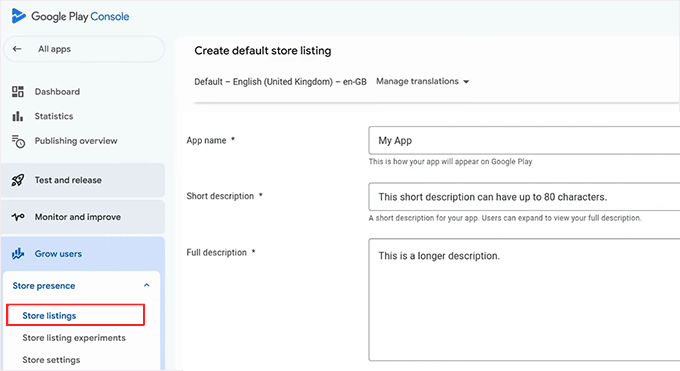Image resolution: width=680 pixels, height=371 pixels.
Task: Click the Google Play Console title text
Action: point(80,16)
